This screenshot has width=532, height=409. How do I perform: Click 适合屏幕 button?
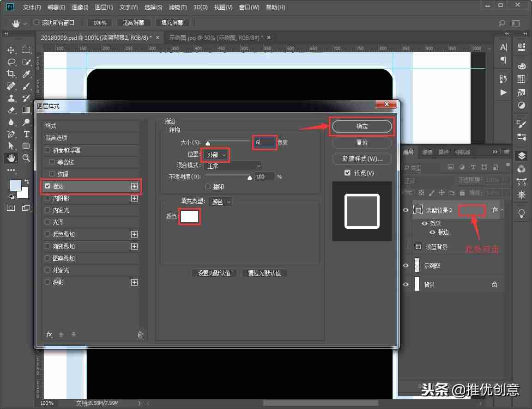point(133,23)
